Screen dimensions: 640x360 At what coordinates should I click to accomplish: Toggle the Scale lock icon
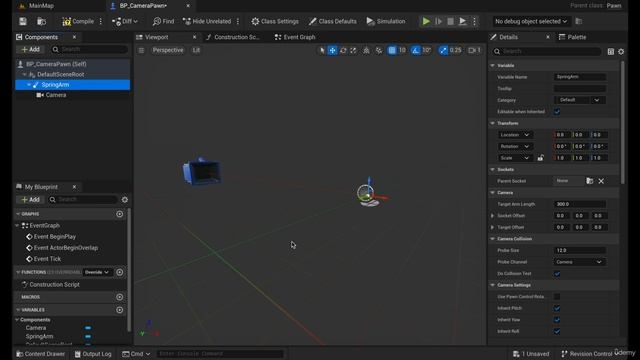540,158
